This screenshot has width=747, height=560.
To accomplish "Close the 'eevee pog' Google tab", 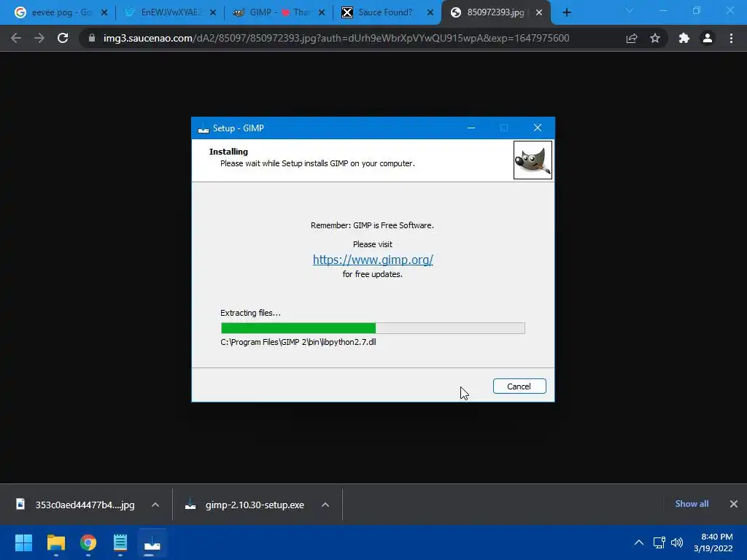I will click(104, 13).
